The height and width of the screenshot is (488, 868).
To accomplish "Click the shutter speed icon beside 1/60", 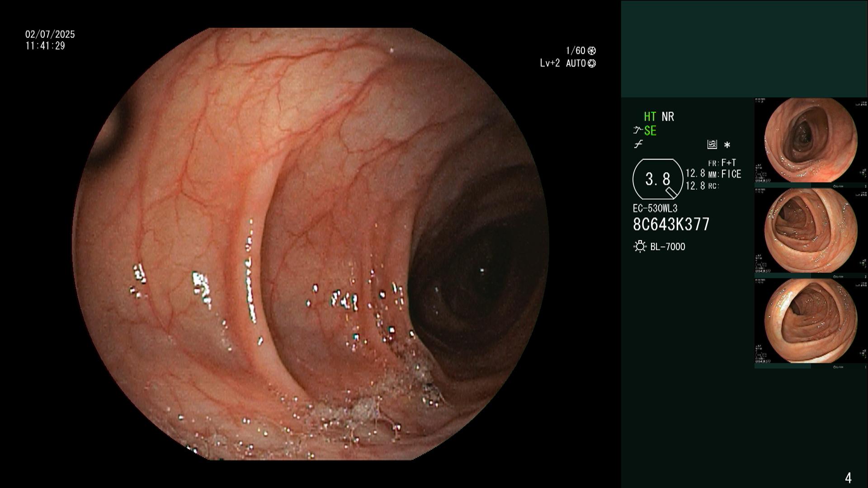I will (592, 51).
